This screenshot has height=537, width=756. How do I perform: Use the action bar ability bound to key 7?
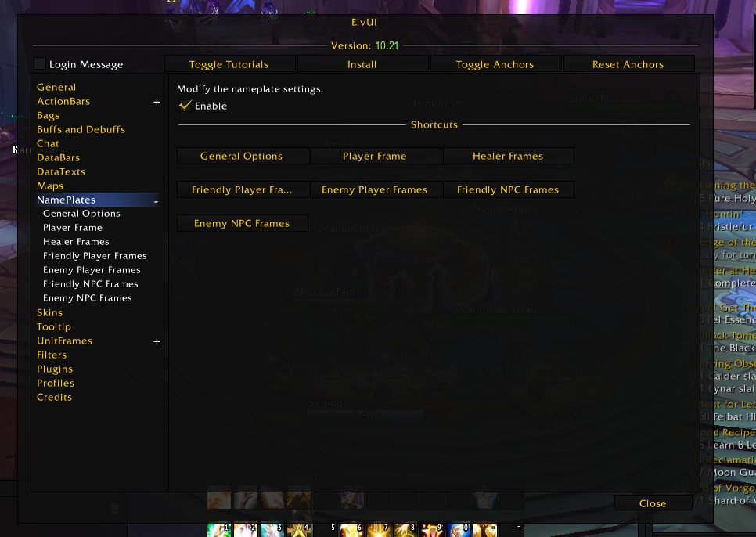[379, 530]
